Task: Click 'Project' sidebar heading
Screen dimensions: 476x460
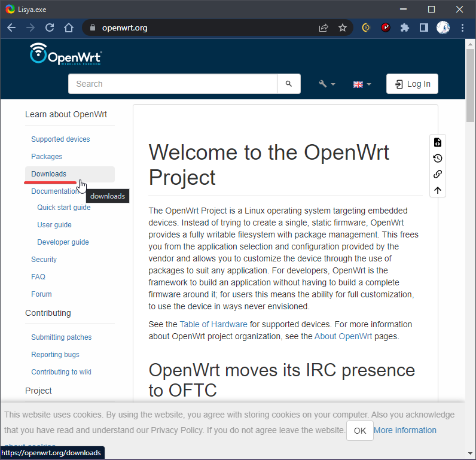Action: [x=38, y=391]
